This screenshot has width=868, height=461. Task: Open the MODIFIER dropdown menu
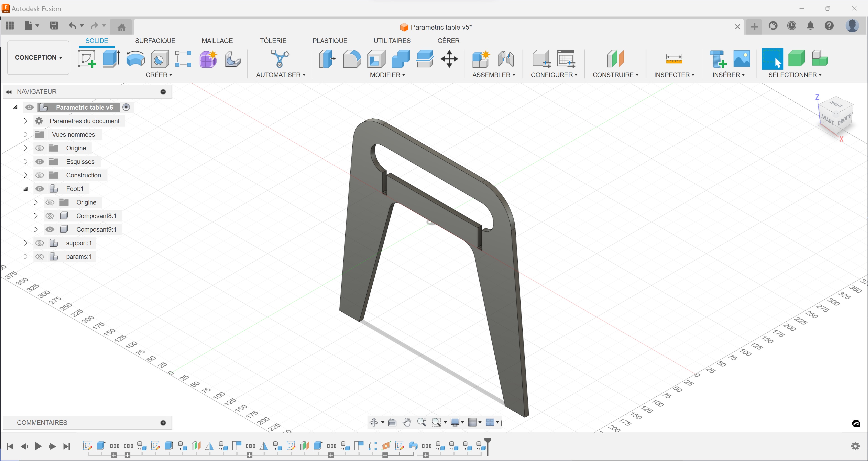(x=387, y=75)
